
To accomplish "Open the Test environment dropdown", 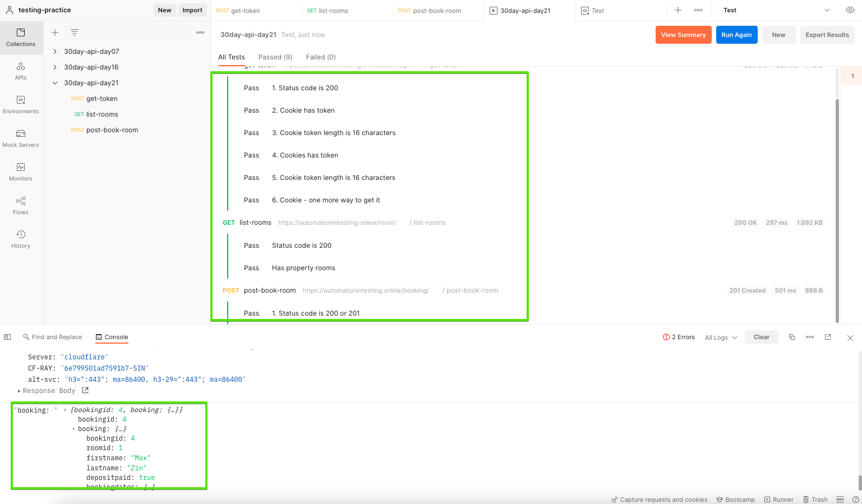I will click(x=776, y=10).
